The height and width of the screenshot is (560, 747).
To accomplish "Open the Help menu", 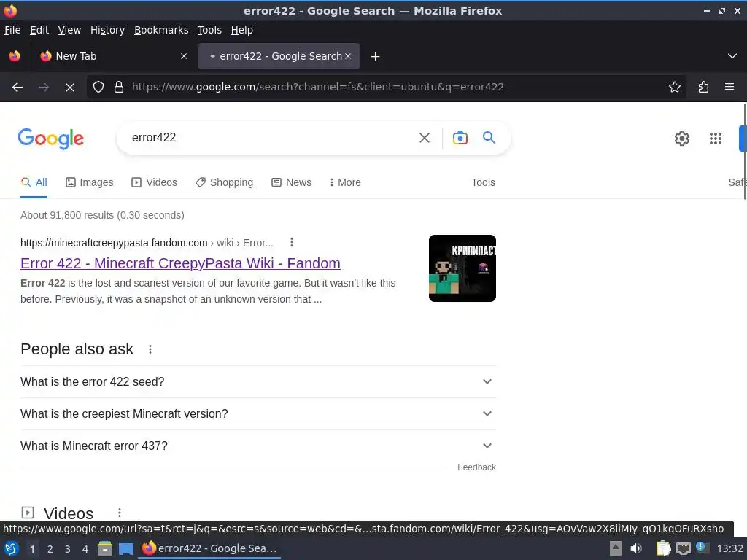I will coord(242,30).
